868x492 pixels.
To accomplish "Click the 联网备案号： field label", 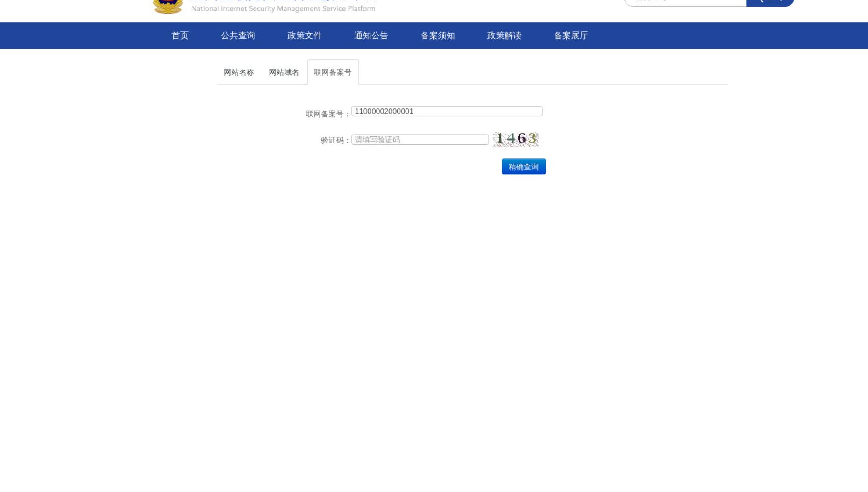I will (327, 114).
